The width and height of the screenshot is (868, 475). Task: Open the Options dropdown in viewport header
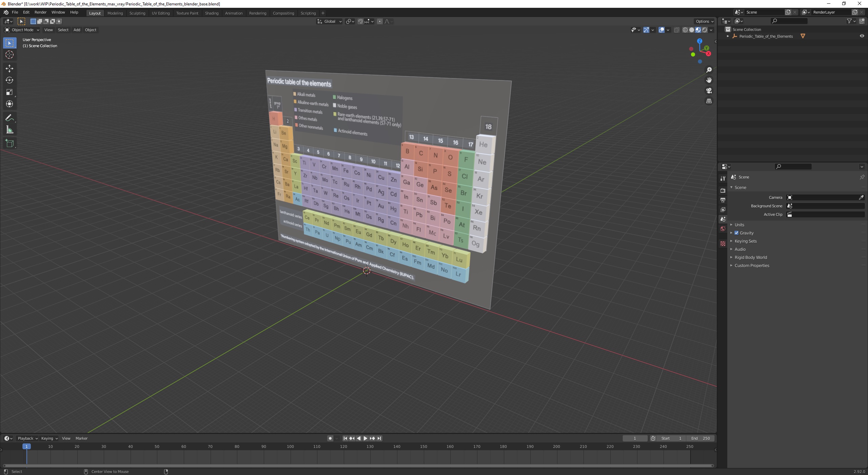tap(704, 21)
